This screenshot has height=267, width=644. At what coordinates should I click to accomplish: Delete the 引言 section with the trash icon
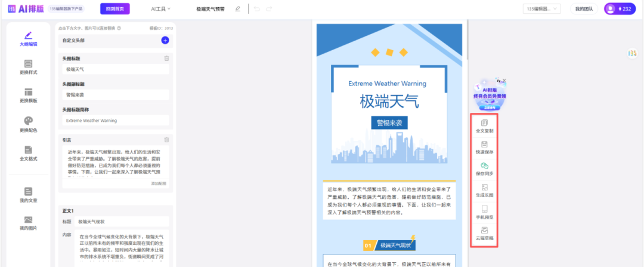166,139
